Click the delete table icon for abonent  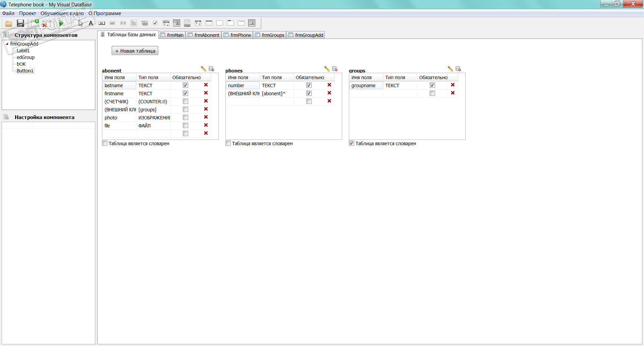pyautogui.click(x=211, y=69)
